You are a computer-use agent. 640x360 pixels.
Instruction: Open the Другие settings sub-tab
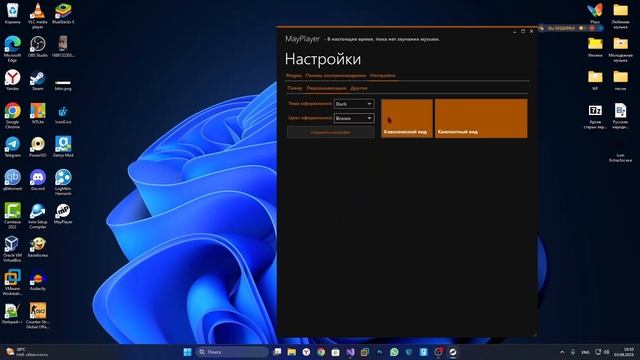pos(359,88)
